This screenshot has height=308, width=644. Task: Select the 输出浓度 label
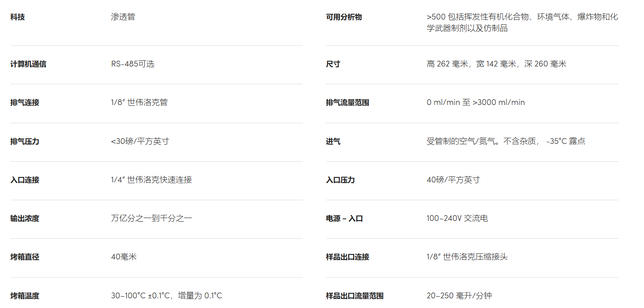tap(25, 218)
